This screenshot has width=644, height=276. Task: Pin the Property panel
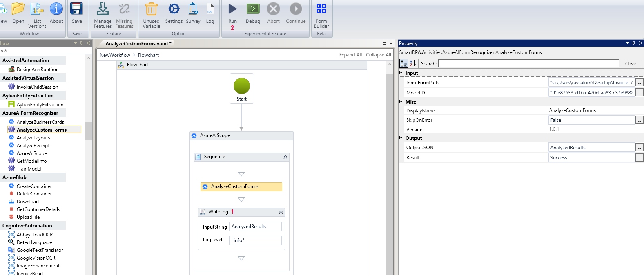coord(634,43)
